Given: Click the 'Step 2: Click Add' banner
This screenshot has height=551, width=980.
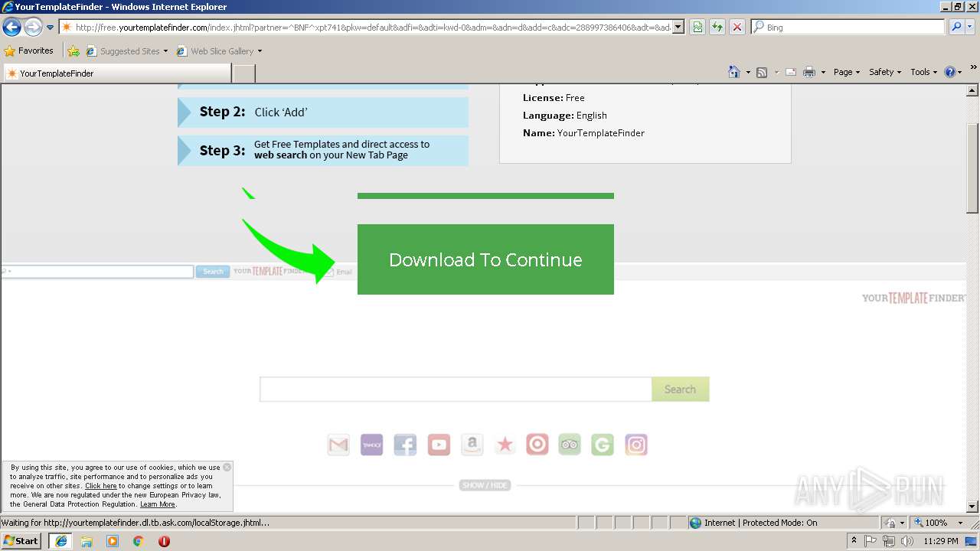Looking at the screenshot, I should (x=323, y=112).
